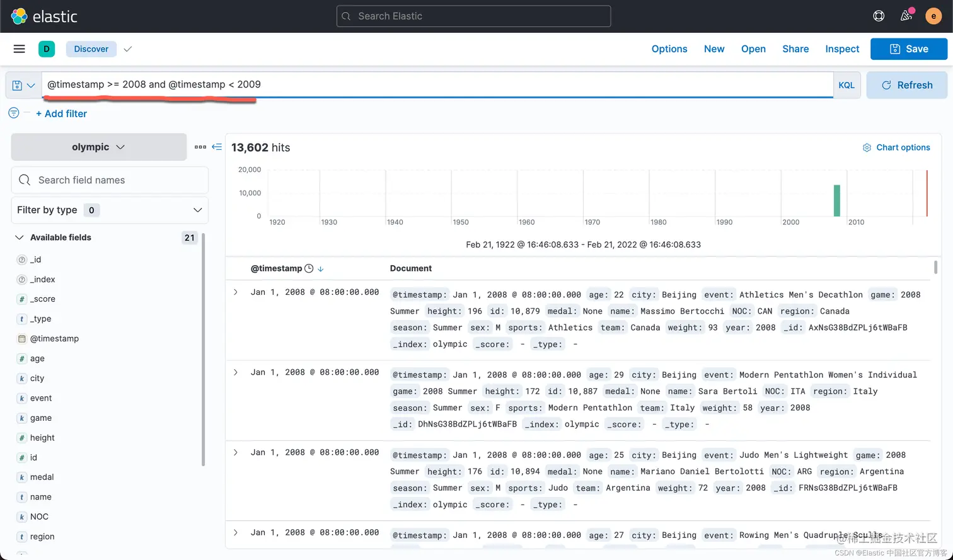Select the _type field
The width and height of the screenshot is (953, 560).
[40, 319]
